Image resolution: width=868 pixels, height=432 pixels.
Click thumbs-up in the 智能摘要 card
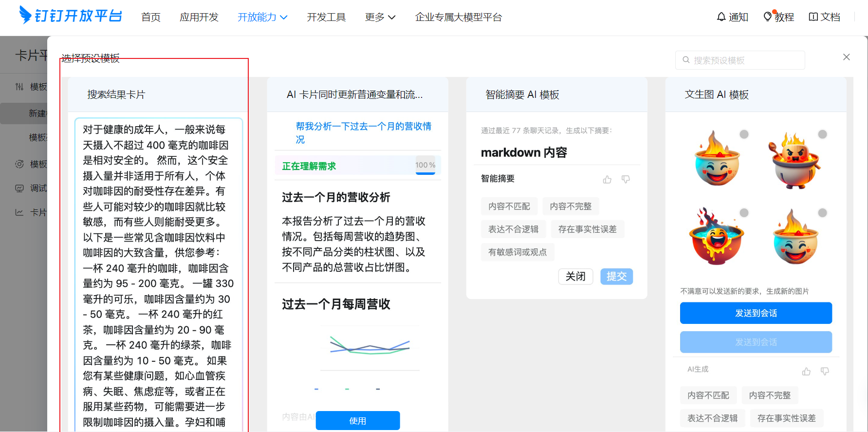[x=607, y=179]
